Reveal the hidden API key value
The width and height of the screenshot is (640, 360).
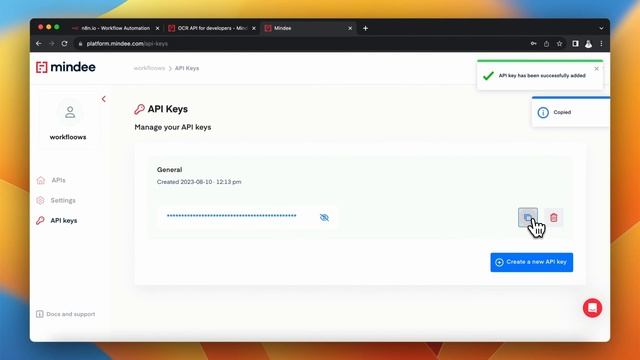[324, 218]
